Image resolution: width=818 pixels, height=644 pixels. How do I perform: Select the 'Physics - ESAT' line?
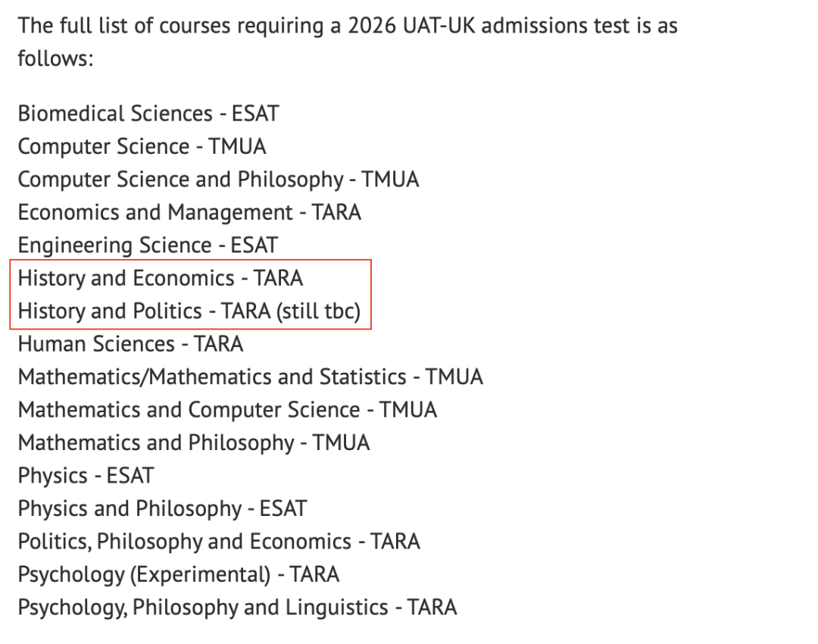pyautogui.click(x=86, y=476)
